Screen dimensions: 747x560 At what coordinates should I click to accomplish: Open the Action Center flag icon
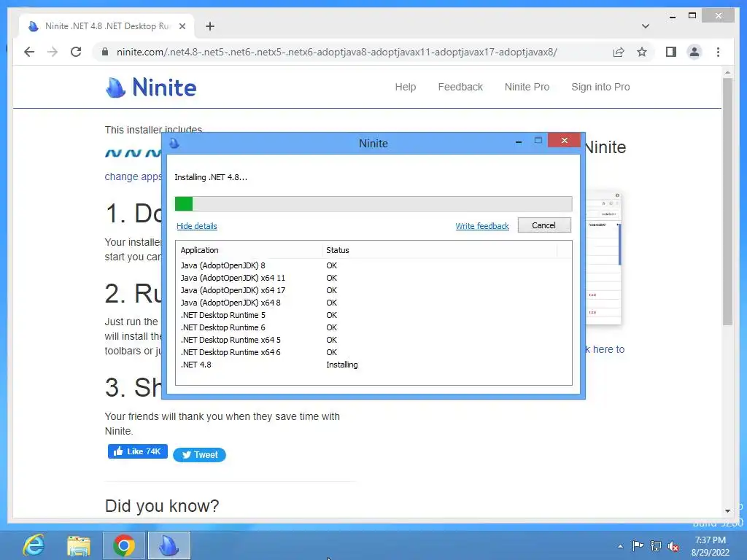click(x=638, y=546)
